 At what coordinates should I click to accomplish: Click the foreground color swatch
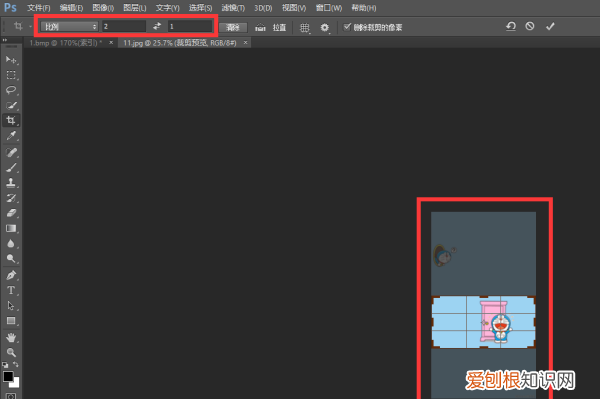coord(8,376)
